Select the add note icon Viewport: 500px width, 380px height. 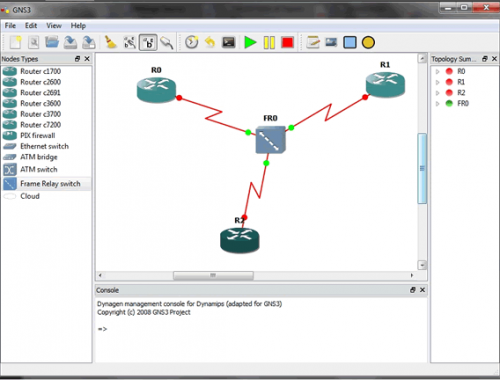(313, 43)
